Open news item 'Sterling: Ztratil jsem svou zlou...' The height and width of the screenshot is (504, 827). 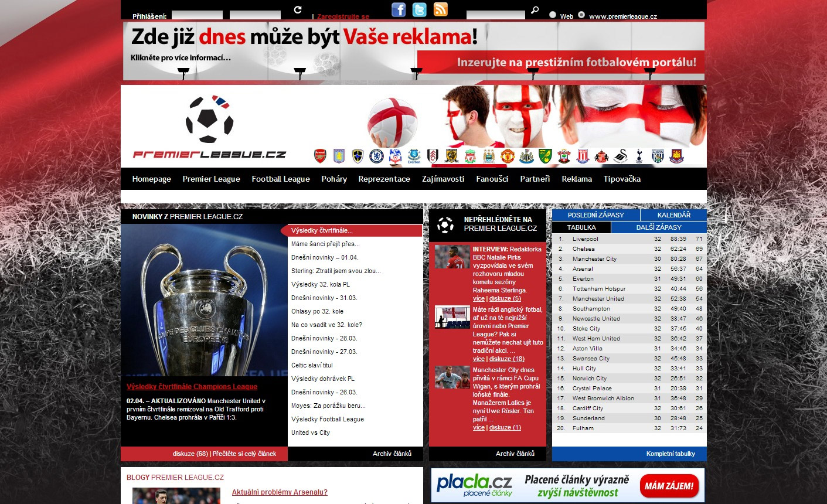coord(336,271)
